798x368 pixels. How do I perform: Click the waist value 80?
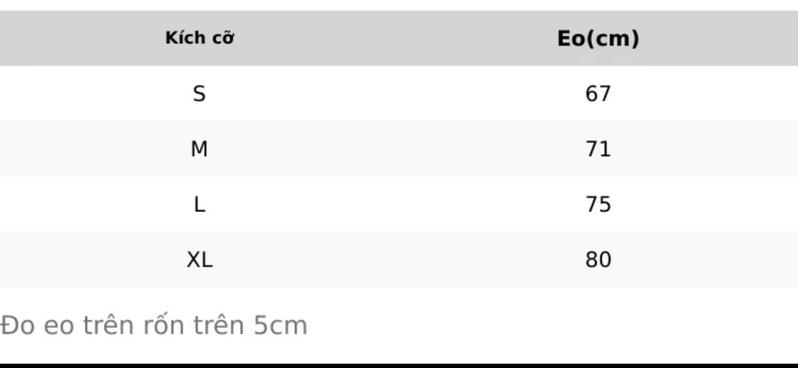tap(598, 260)
